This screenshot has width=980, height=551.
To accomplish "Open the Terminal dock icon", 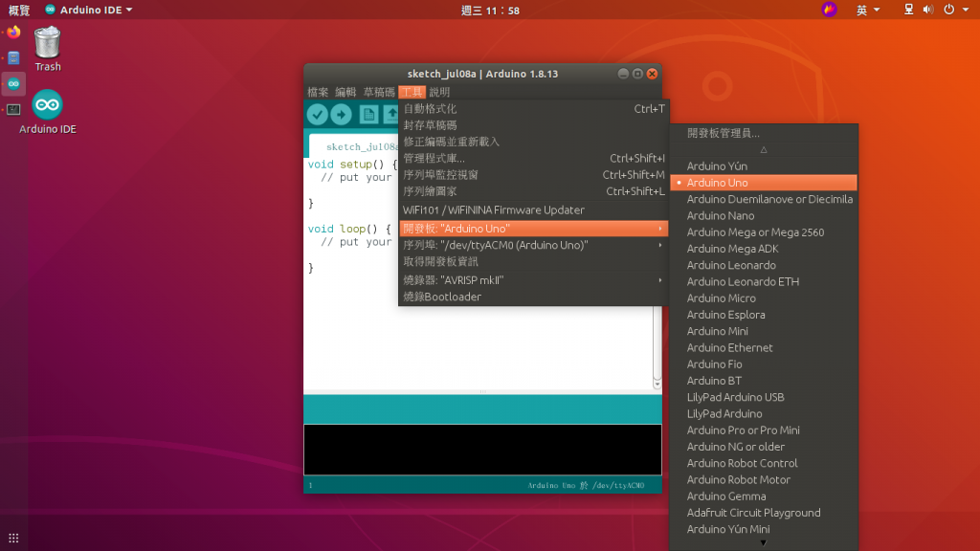I will (13, 109).
